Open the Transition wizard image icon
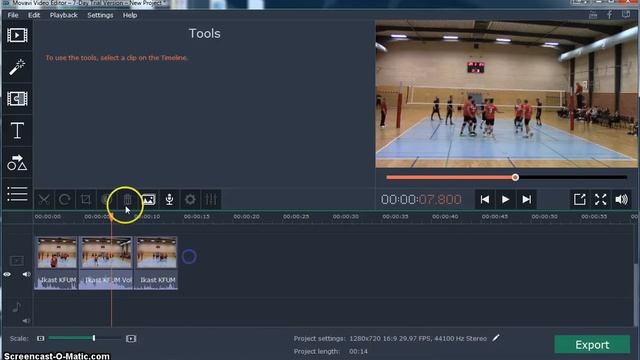This screenshot has height=360, width=640. 149,200
